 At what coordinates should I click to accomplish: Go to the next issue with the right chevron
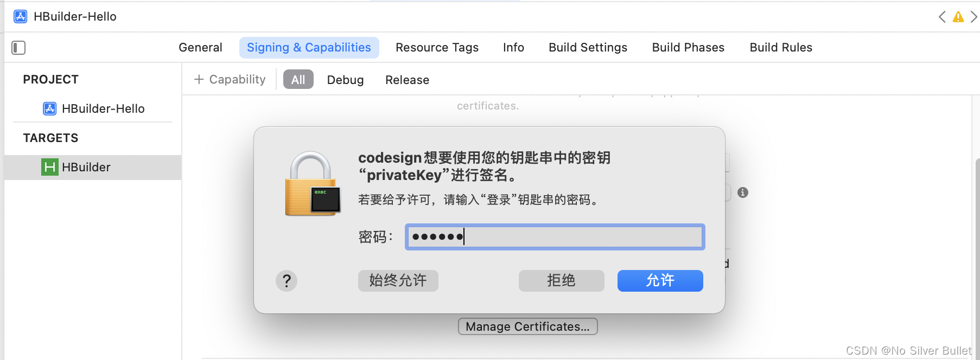(973, 17)
